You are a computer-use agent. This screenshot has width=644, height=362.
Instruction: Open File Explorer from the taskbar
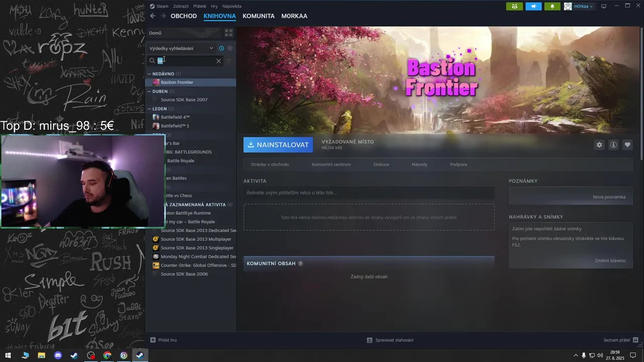tap(41, 355)
